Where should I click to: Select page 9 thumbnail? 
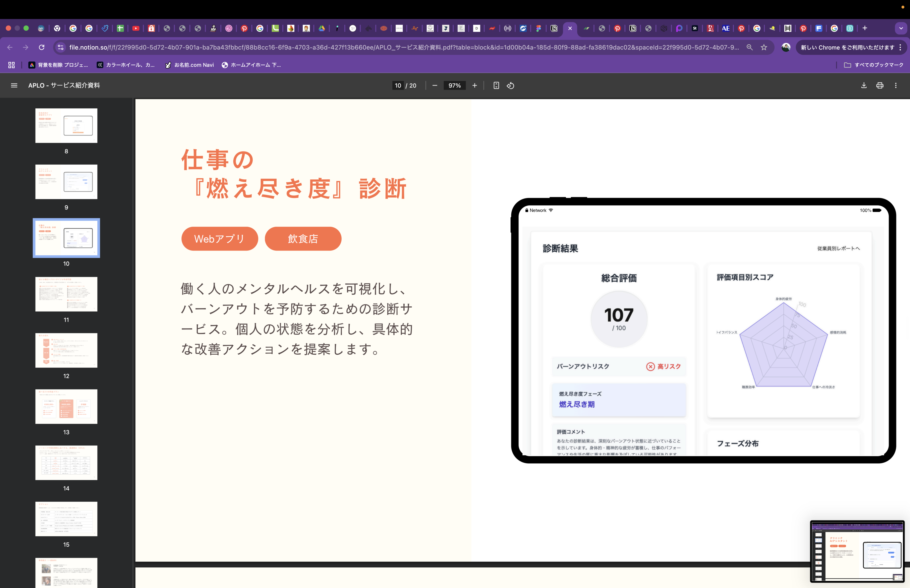click(66, 182)
